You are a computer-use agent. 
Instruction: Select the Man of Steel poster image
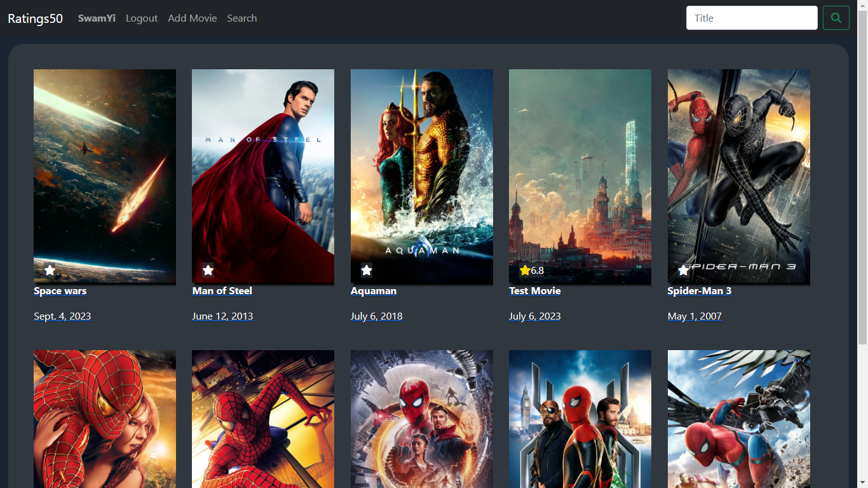[263, 176]
